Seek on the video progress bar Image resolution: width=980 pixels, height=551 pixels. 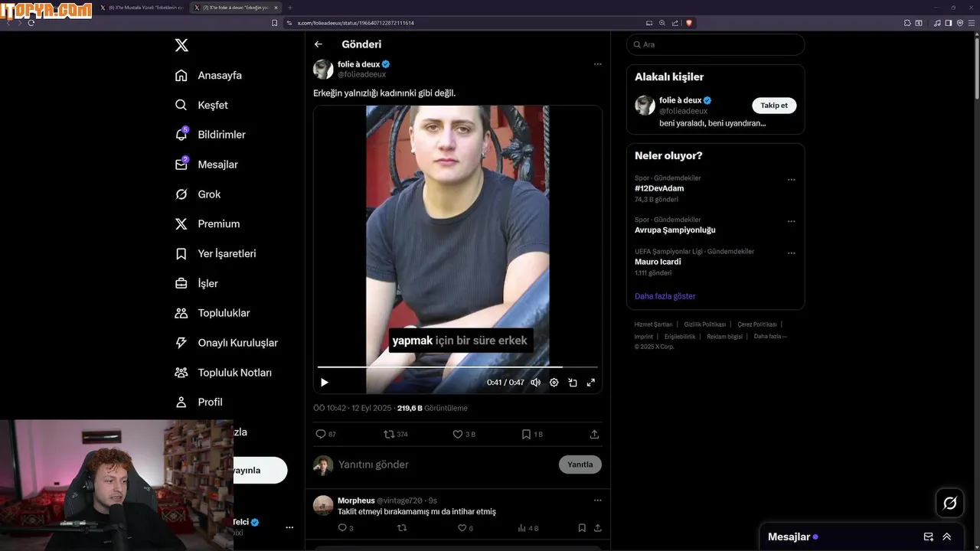[458, 367]
